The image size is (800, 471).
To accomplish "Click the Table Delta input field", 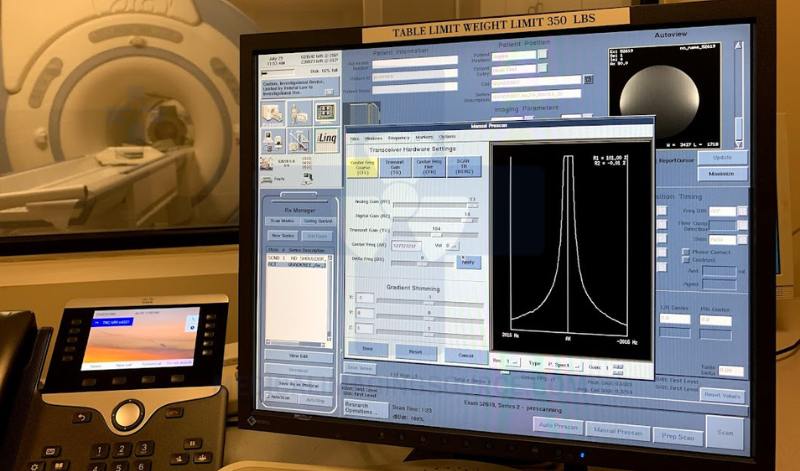I will 731,371.
